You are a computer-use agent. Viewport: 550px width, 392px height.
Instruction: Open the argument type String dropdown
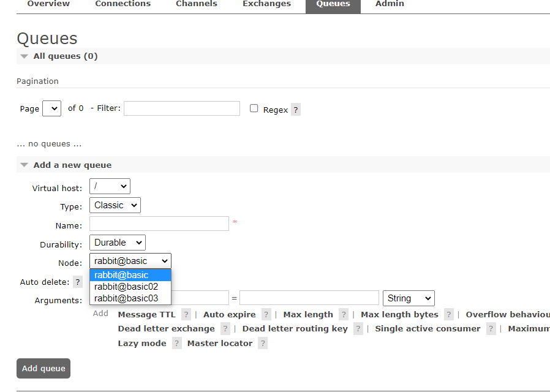pos(409,298)
